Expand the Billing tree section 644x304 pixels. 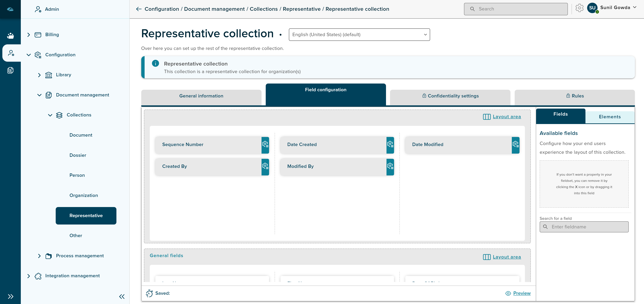pyautogui.click(x=29, y=35)
